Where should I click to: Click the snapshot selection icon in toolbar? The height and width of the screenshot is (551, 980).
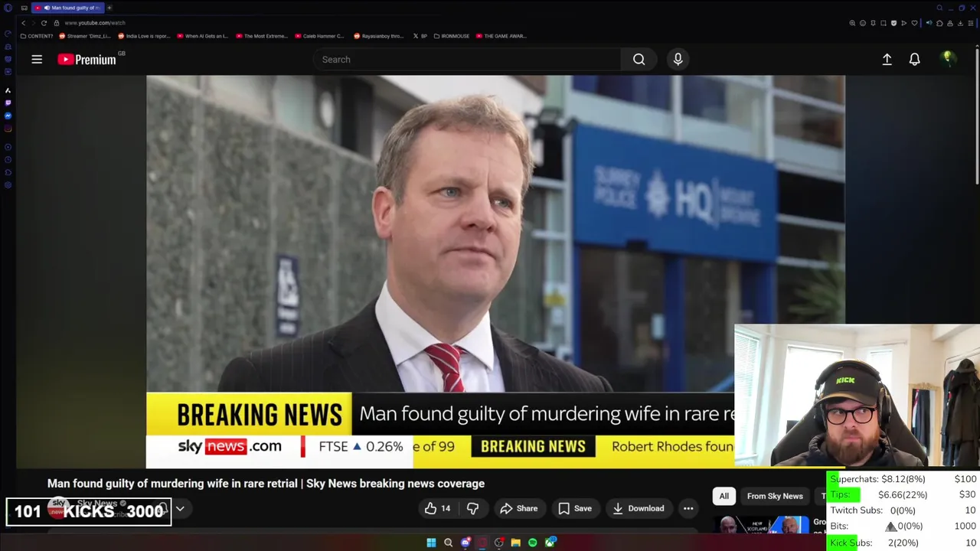click(884, 23)
